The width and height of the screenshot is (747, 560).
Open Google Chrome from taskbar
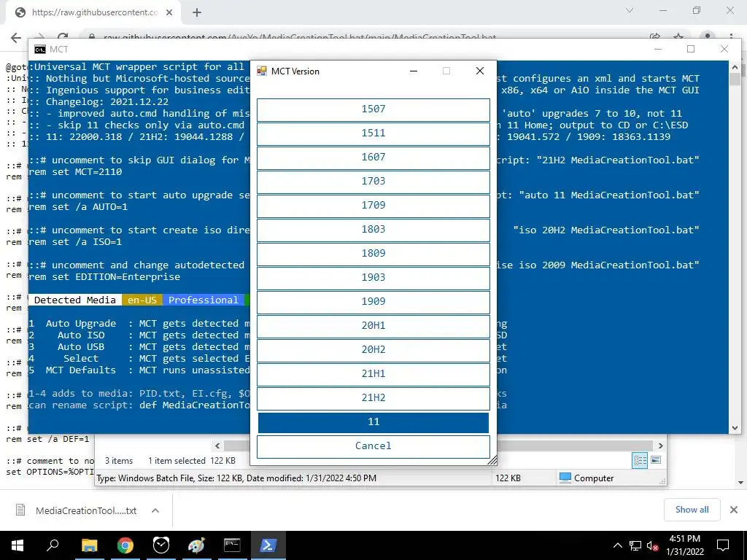[x=125, y=545]
